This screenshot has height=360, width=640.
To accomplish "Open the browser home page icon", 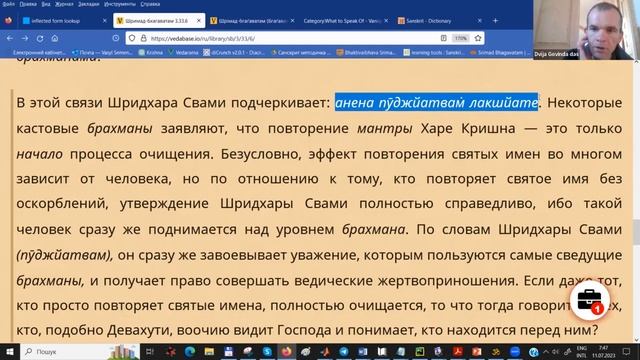I will point(55,38).
